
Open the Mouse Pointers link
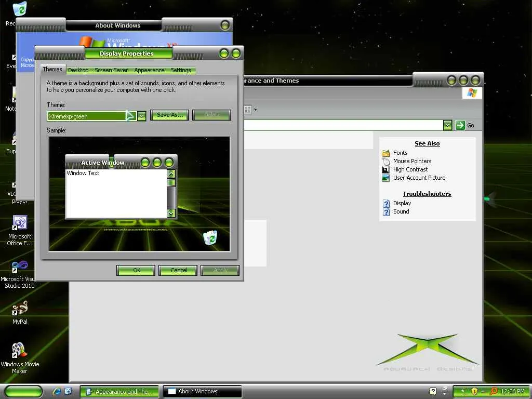pyautogui.click(x=412, y=161)
